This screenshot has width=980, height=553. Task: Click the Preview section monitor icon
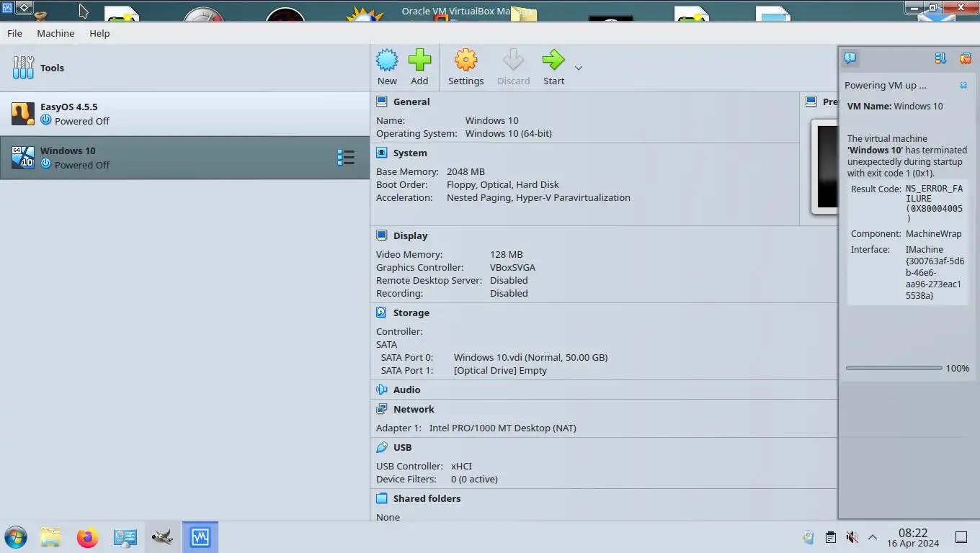[811, 102]
